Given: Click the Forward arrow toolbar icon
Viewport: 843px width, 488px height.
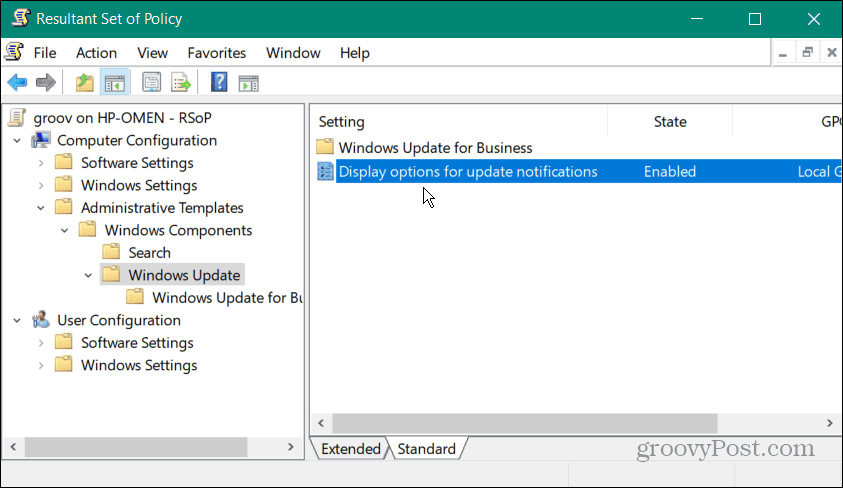Looking at the screenshot, I should [46, 83].
